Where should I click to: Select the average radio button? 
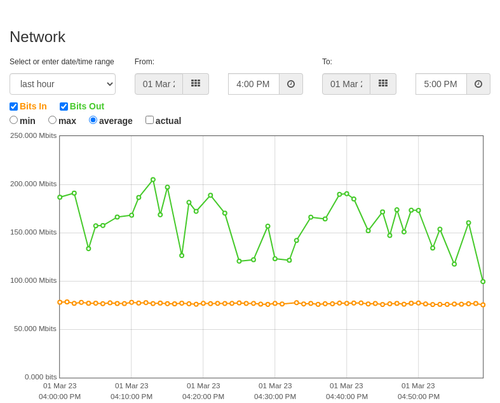[x=93, y=120]
